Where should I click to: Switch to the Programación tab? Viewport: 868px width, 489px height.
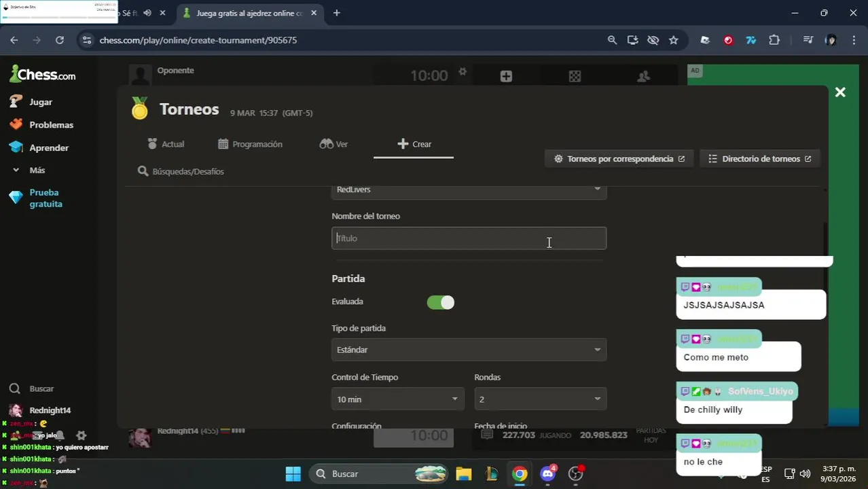pos(250,144)
